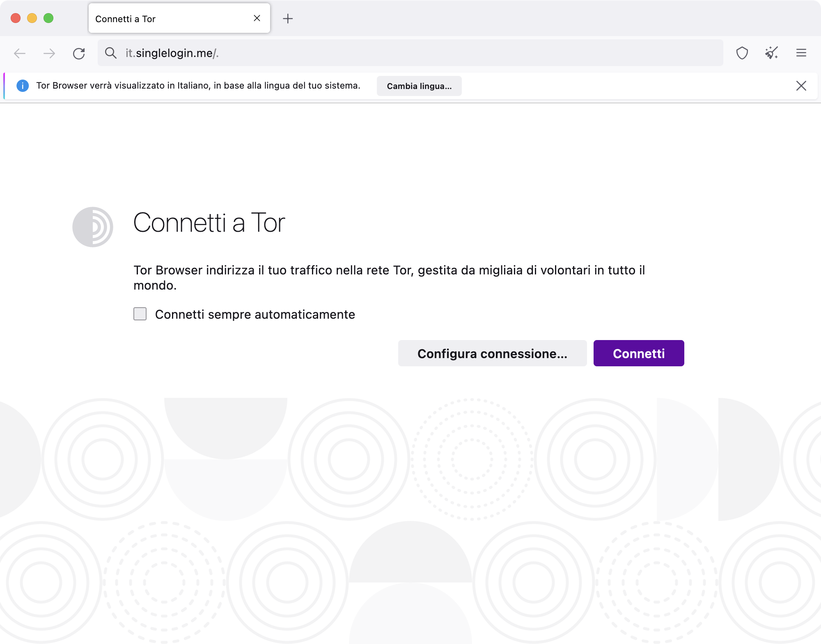Click the Cambia lingua... button
Viewport: 821px width, 644px height.
click(x=419, y=86)
